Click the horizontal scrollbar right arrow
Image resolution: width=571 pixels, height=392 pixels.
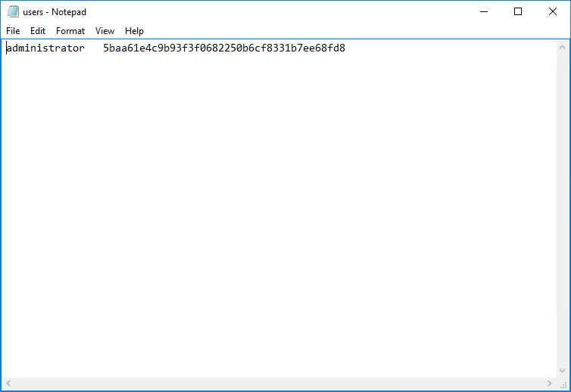pyautogui.click(x=549, y=384)
